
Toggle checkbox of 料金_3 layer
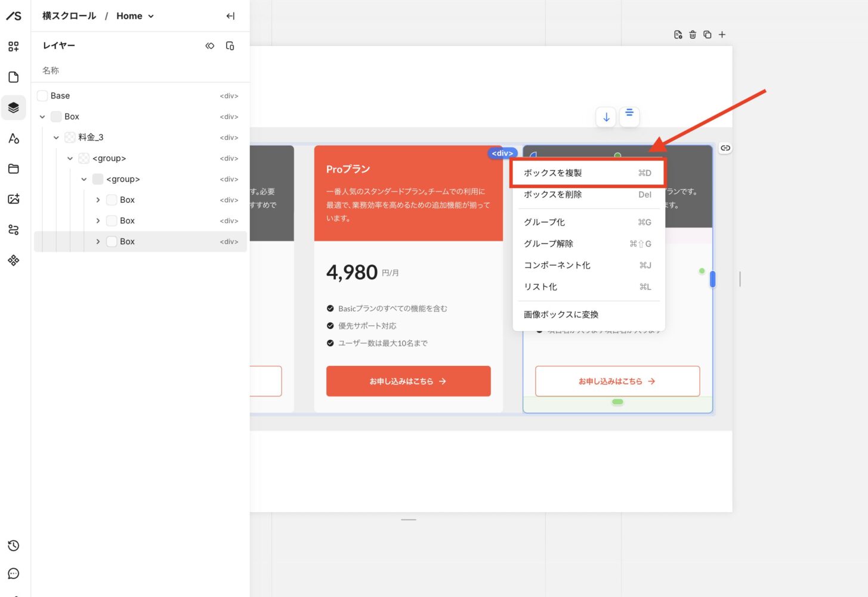70,137
